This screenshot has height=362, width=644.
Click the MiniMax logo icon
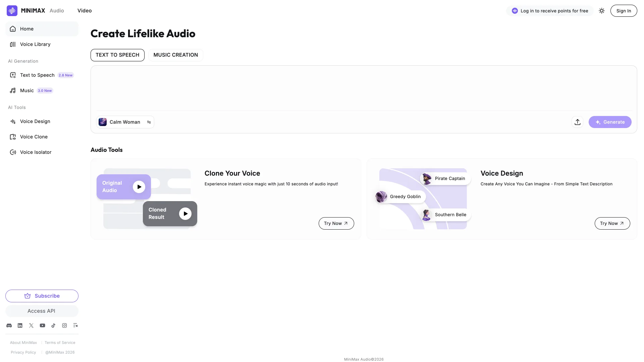click(x=12, y=11)
